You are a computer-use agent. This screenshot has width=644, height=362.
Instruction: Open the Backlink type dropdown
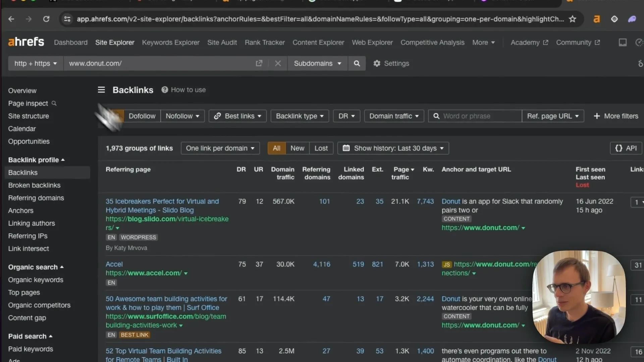(x=300, y=116)
